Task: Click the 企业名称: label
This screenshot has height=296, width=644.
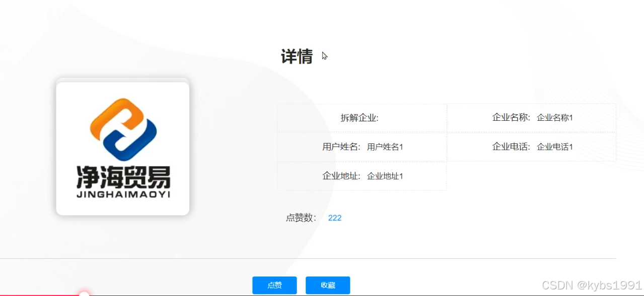Action: pyautogui.click(x=511, y=117)
